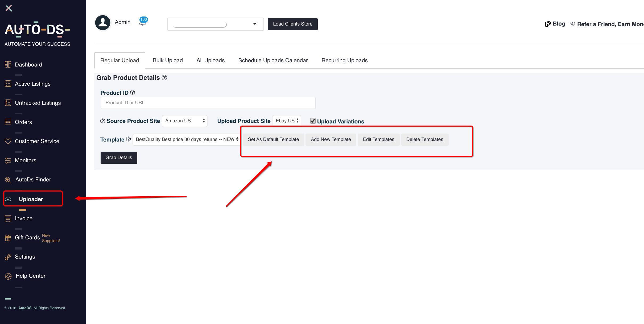Open Customer Service in the sidebar
The height and width of the screenshot is (324, 644).
click(37, 141)
